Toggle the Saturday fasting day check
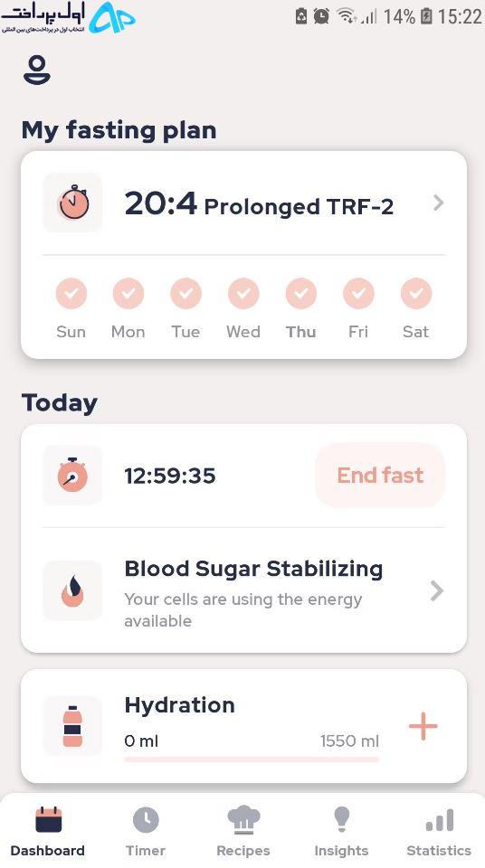Image resolution: width=485 pixels, height=868 pixels. tap(415, 293)
